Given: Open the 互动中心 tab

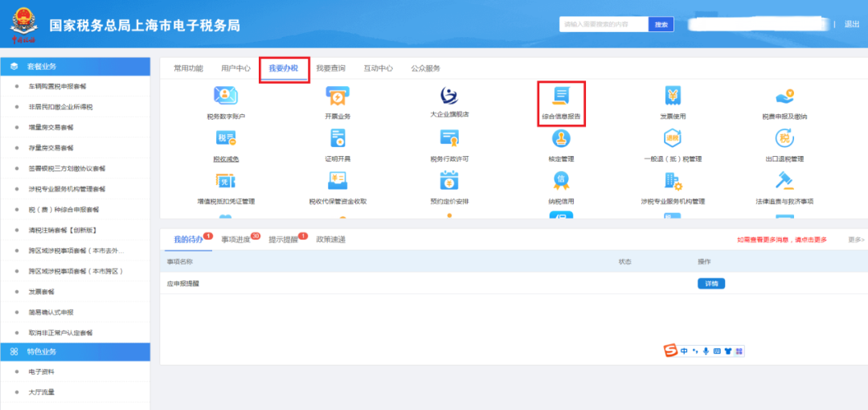Looking at the screenshot, I should click(378, 68).
